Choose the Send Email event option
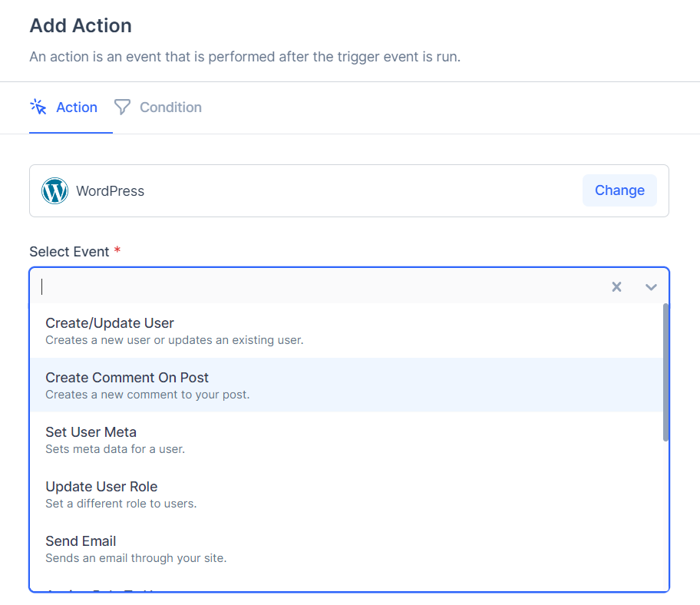Image resolution: width=700 pixels, height=605 pixels. [x=81, y=541]
